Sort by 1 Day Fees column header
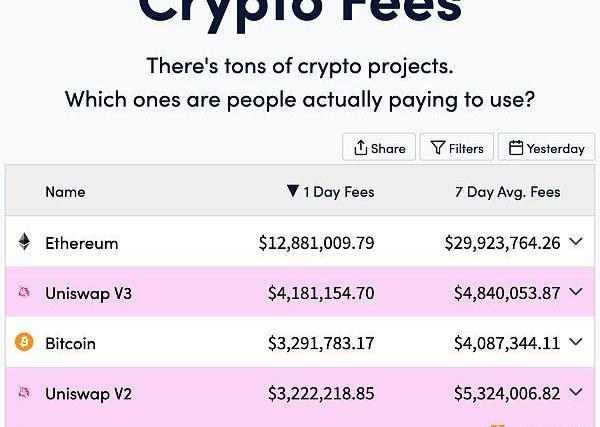This screenshot has height=427, width=600. pos(339,192)
